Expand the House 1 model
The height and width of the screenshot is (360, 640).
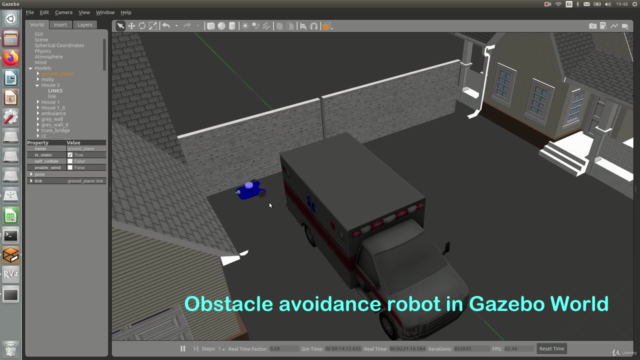tap(38, 102)
